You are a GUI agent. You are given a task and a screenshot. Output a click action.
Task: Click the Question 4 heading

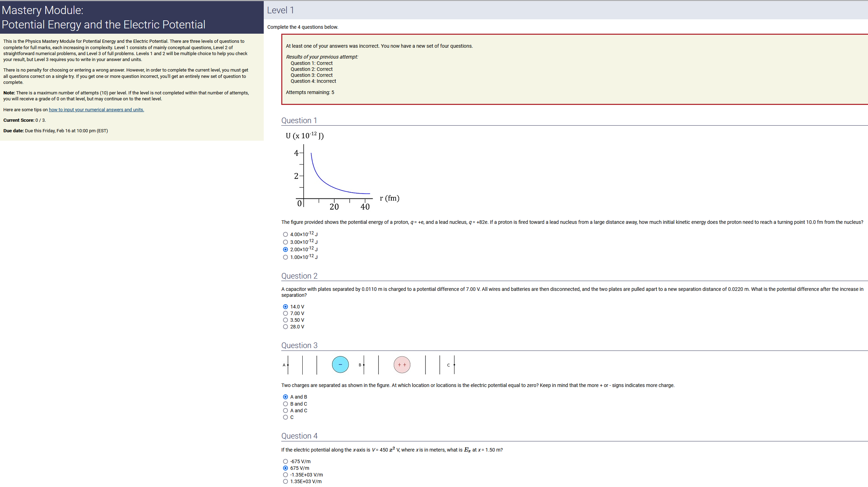pos(299,436)
